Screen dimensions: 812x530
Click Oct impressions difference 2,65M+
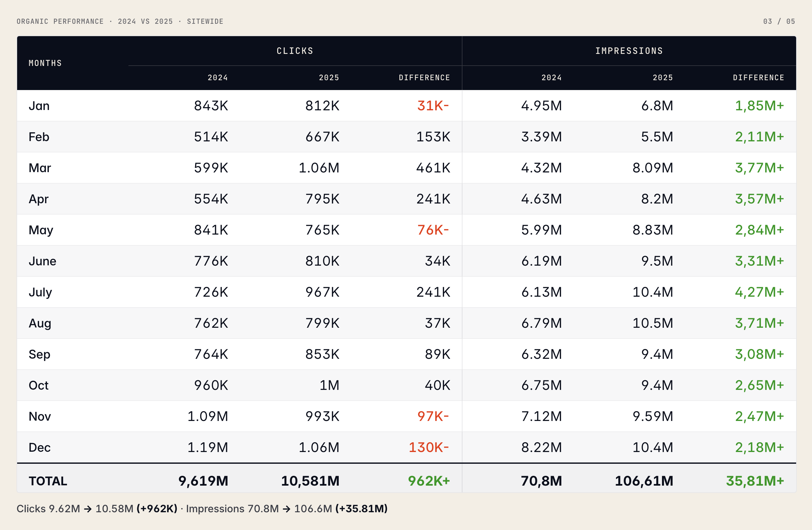point(759,385)
